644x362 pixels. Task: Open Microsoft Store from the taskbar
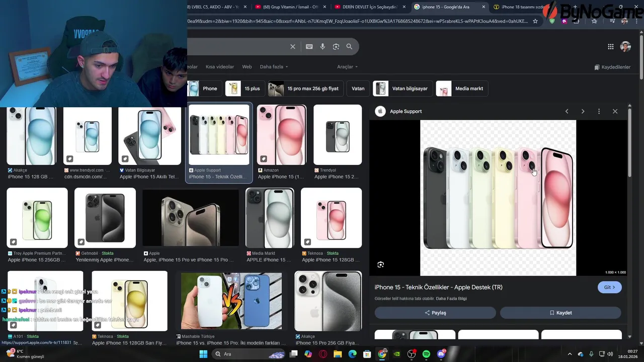[x=367, y=354]
